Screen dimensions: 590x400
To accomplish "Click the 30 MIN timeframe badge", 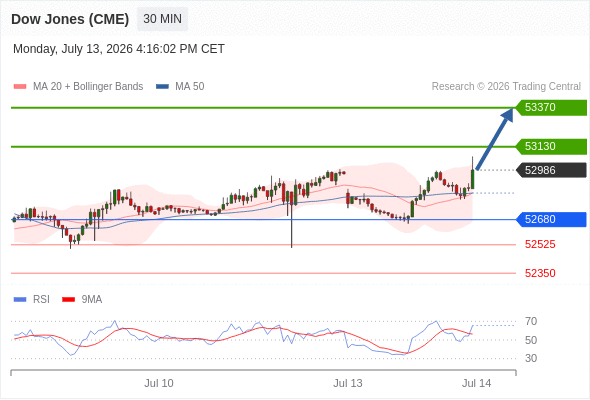I will coord(162,19).
